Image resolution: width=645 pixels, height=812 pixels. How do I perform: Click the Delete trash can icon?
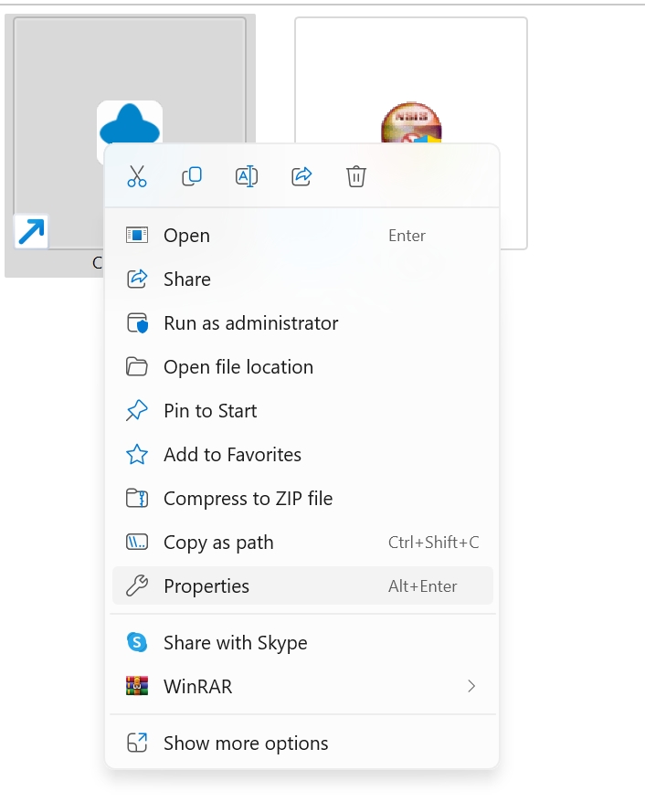[x=356, y=176]
